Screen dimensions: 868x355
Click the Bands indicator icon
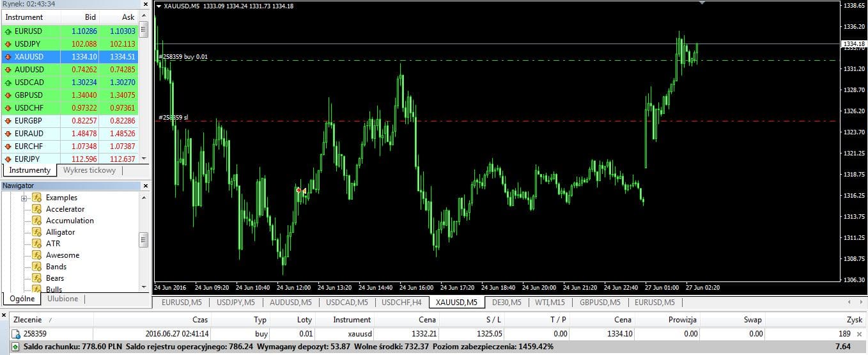click(x=37, y=267)
